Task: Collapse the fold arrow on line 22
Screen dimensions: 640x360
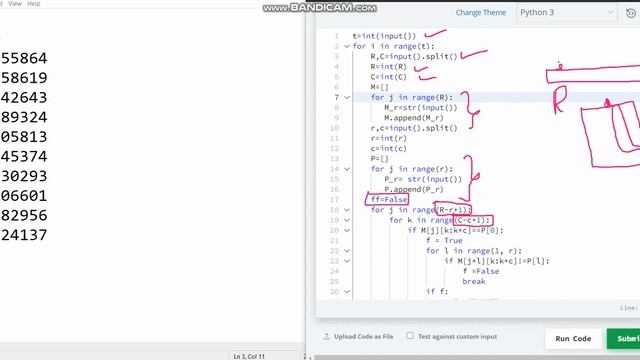Action: (347, 251)
